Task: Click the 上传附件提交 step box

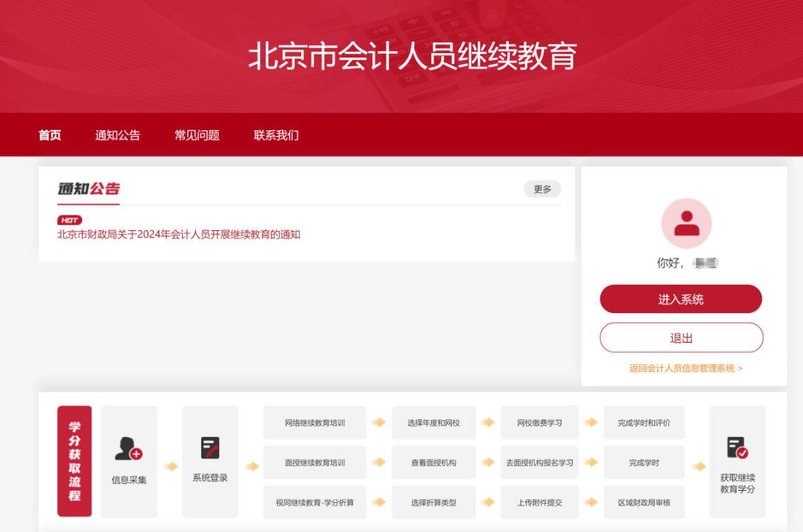Action: 539,502
